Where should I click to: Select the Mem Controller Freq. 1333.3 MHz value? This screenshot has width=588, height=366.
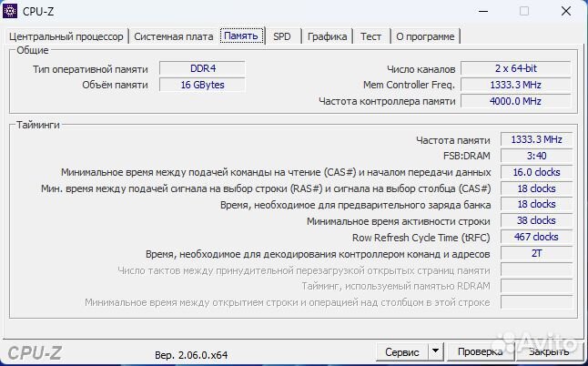click(x=515, y=85)
